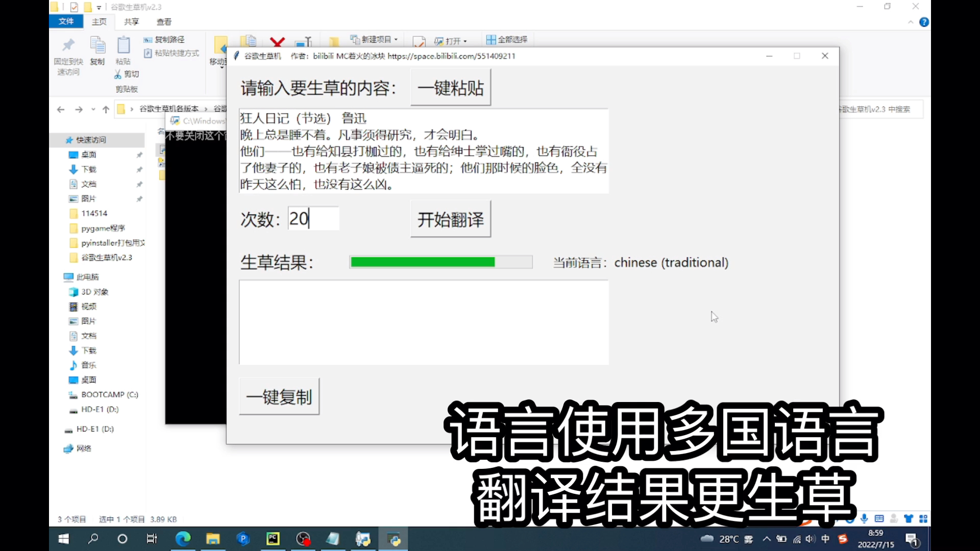Viewport: 980px width, 551px height.
Task: Select the 114514 folder
Action: (x=94, y=213)
